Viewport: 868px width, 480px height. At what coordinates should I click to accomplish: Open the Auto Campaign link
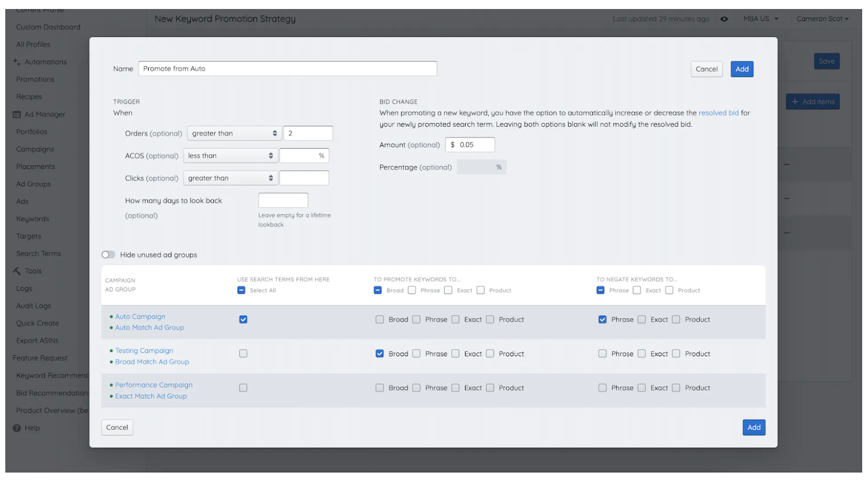coord(141,317)
